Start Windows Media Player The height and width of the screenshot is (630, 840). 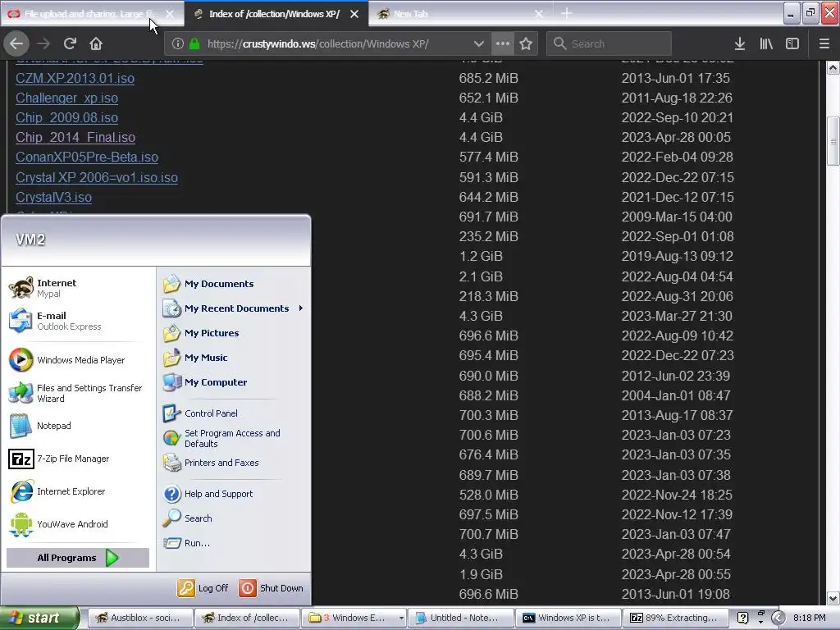tap(78, 360)
